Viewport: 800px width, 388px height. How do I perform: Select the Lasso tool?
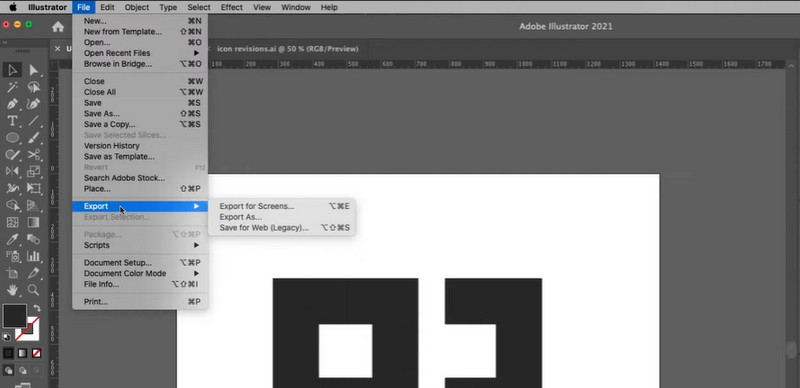click(34, 87)
